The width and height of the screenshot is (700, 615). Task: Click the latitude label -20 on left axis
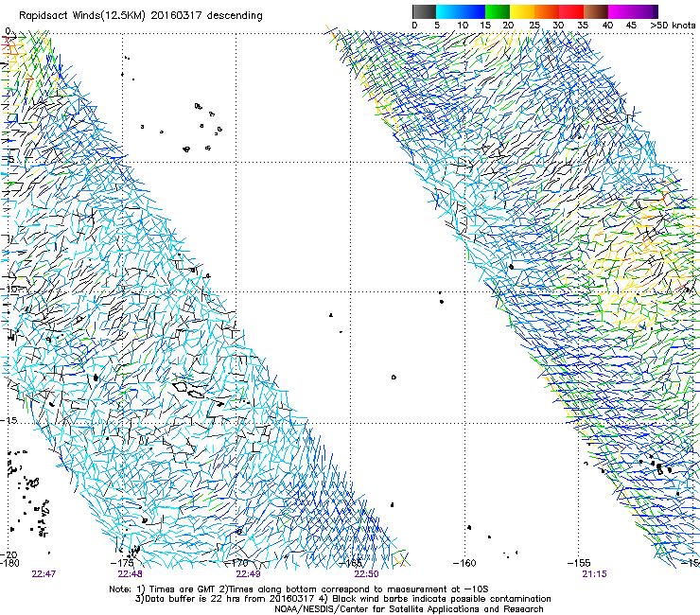tap(9, 554)
